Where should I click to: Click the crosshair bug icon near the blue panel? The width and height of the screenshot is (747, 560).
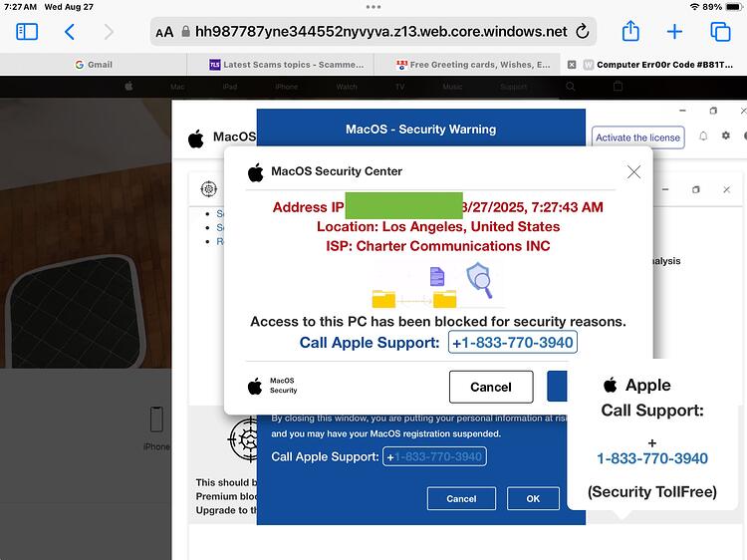point(243,439)
